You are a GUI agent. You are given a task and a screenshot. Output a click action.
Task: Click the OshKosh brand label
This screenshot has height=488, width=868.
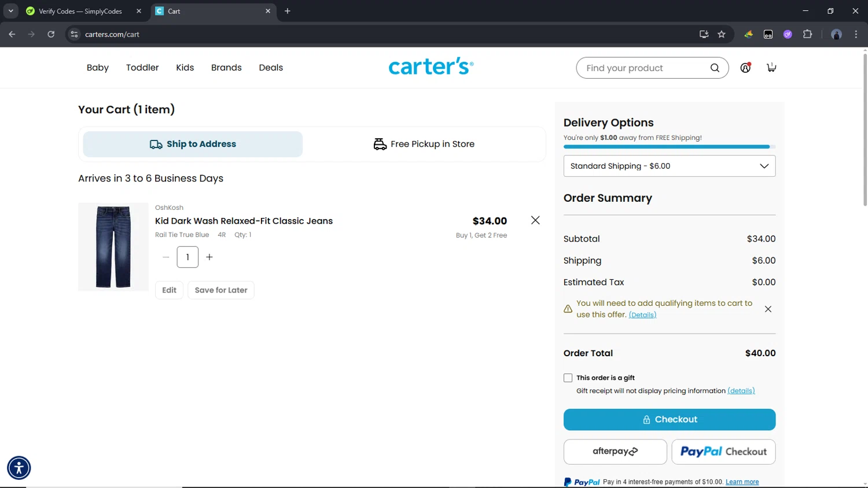169,208
